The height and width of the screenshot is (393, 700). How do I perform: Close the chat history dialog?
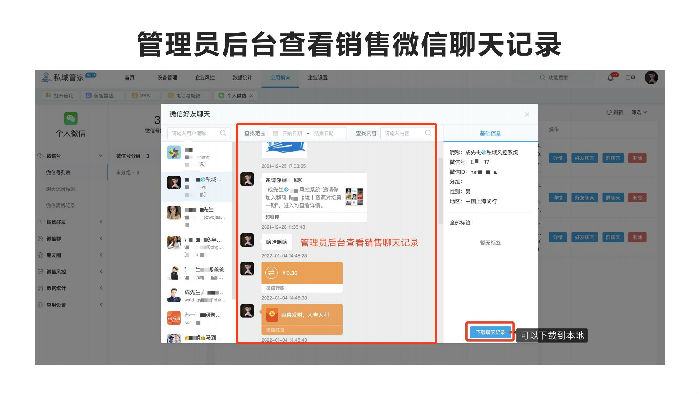[527, 114]
